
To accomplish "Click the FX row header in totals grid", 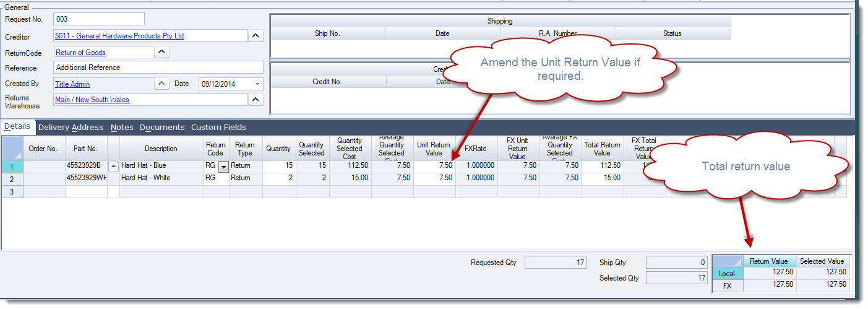I will tap(728, 285).
